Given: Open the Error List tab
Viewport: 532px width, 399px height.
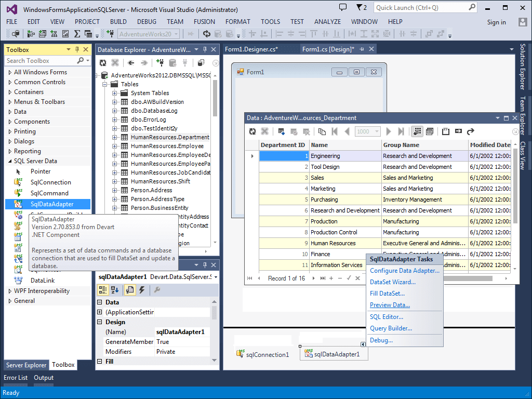Looking at the screenshot, I should click(16, 378).
